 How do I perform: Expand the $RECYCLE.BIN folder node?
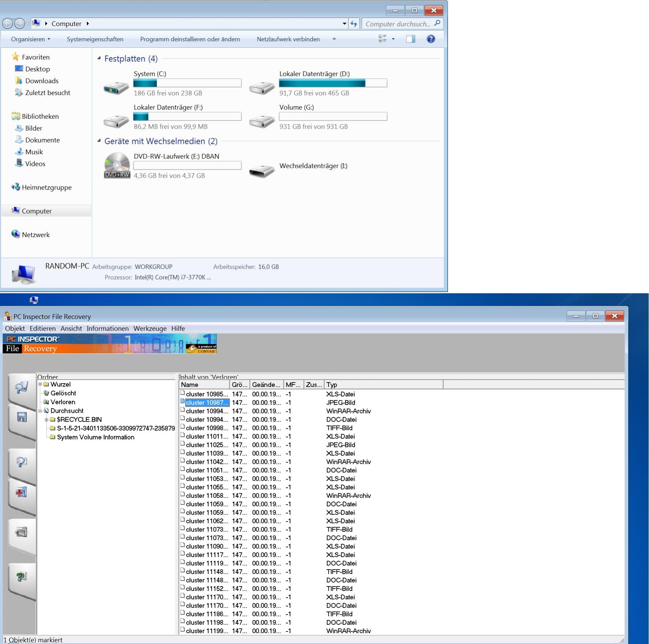(46, 420)
